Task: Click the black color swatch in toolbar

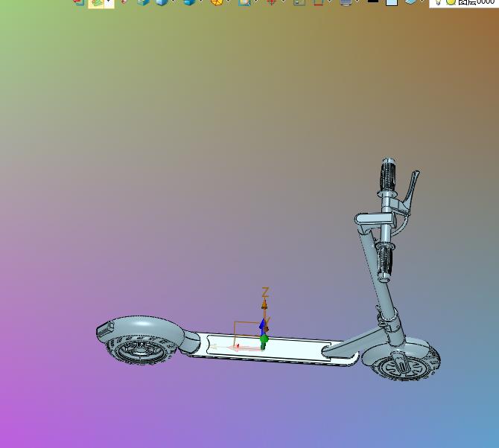Action: 373,1
